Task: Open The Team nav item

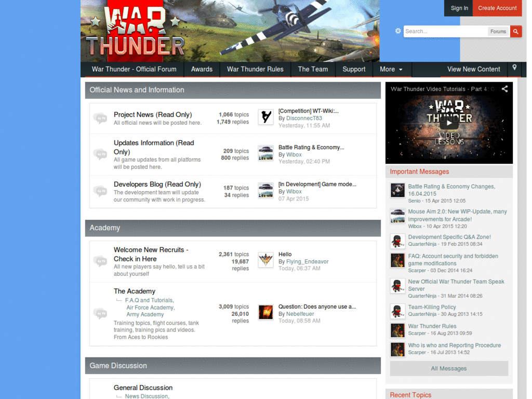Action: [x=313, y=69]
